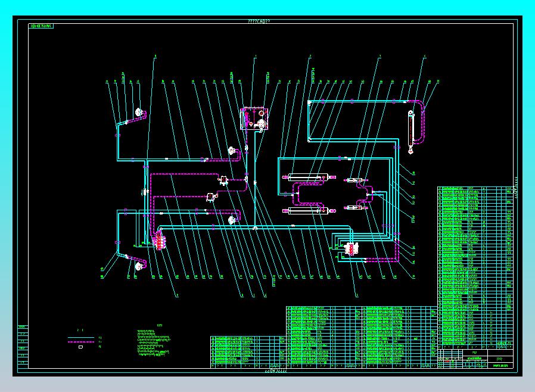Screen dimensions: 535x392
Task: Select the central pump unit symbol
Action: click(254, 119)
